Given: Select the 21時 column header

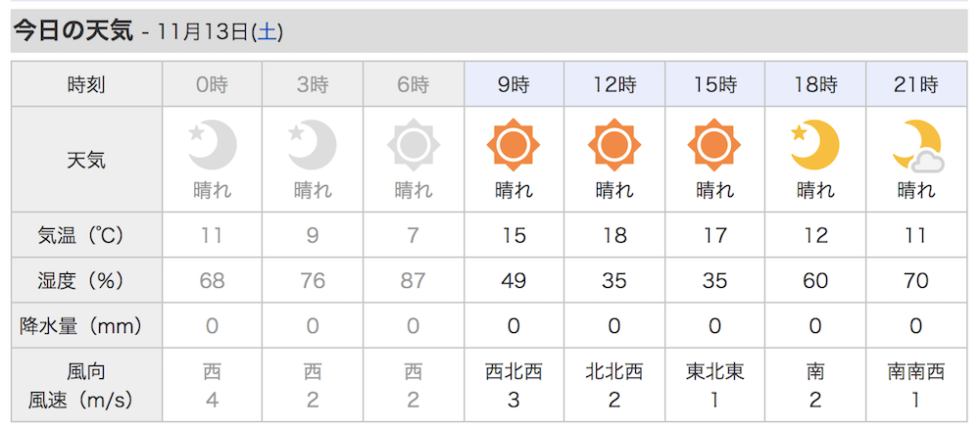Looking at the screenshot, I should point(916,84).
